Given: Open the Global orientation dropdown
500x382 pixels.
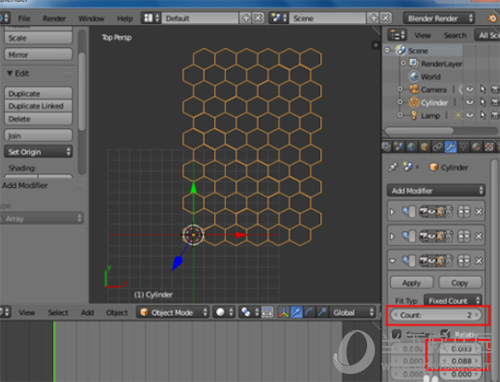Looking at the screenshot, I should (353, 312).
